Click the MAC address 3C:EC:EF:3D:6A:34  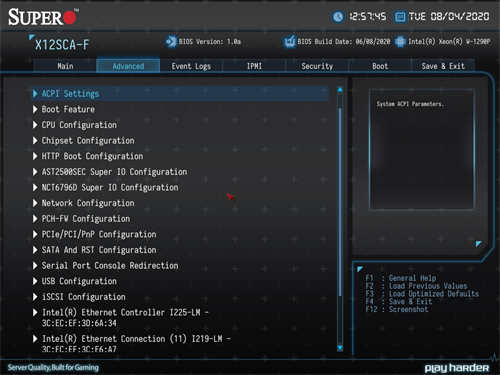click(x=79, y=323)
